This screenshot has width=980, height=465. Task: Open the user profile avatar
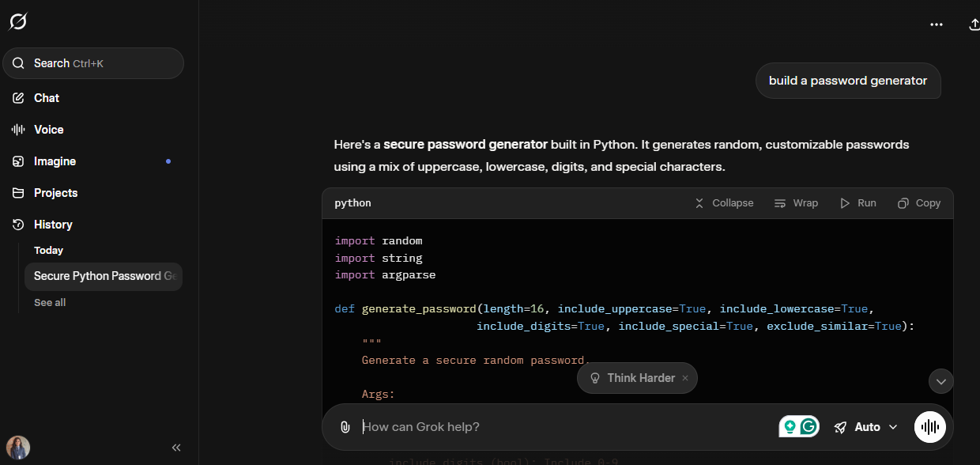tap(18, 448)
